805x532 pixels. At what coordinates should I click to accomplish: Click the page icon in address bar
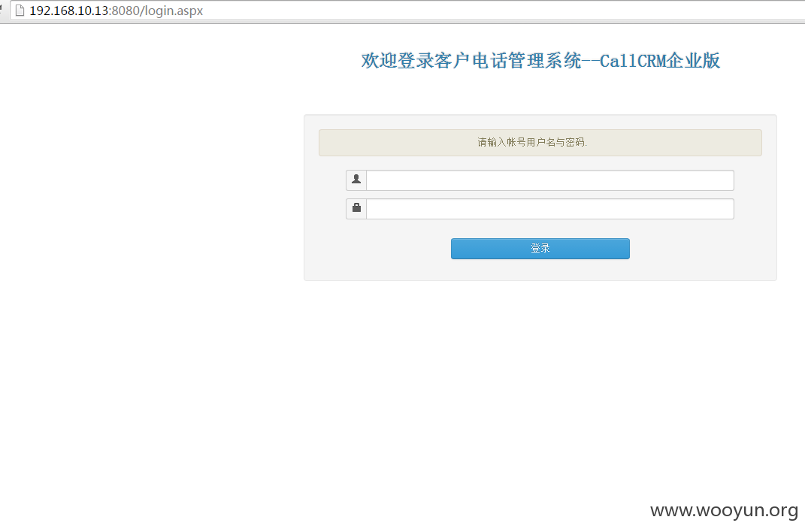[20, 11]
